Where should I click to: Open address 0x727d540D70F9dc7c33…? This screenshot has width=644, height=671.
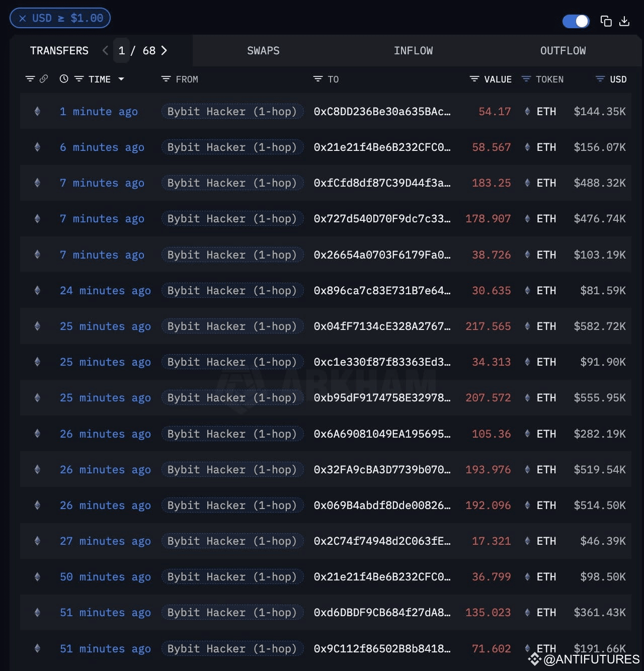[382, 218]
